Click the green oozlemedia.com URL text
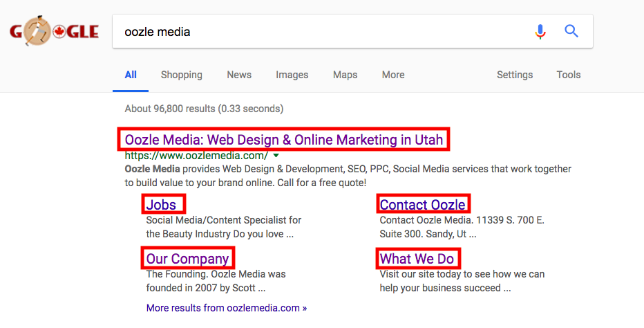The height and width of the screenshot is (328, 644). pyautogui.click(x=196, y=156)
